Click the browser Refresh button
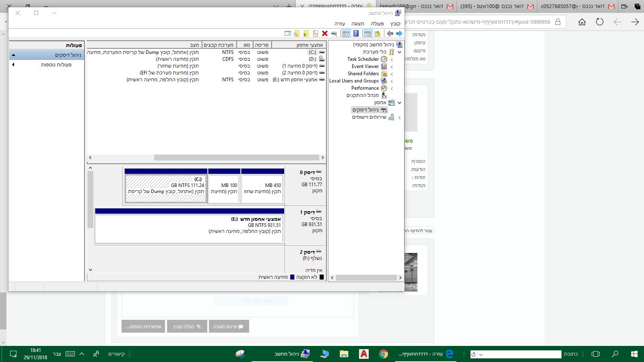This screenshot has height=362, width=644. click(600, 22)
